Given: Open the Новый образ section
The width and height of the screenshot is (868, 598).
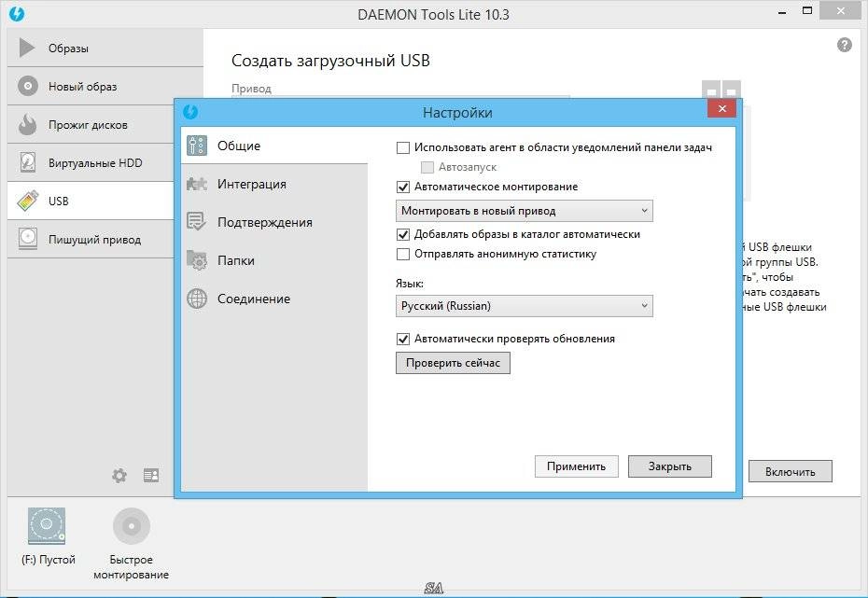Looking at the screenshot, I should (x=105, y=86).
